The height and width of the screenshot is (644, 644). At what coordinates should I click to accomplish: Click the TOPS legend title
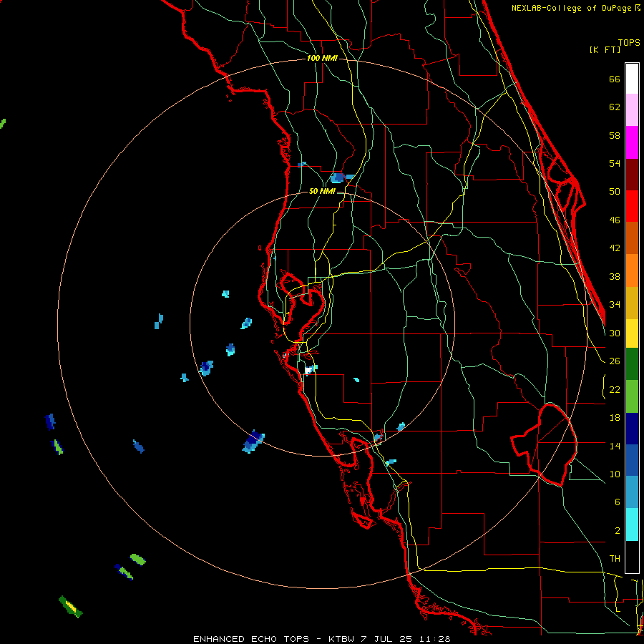point(629,43)
